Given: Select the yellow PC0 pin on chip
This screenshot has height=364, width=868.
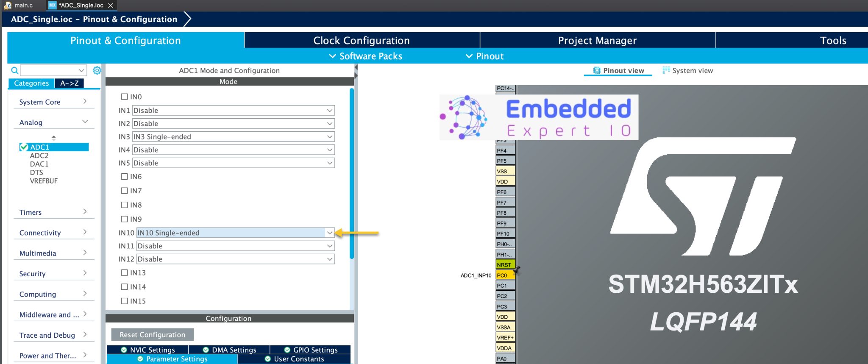Looking at the screenshot, I should tap(505, 275).
